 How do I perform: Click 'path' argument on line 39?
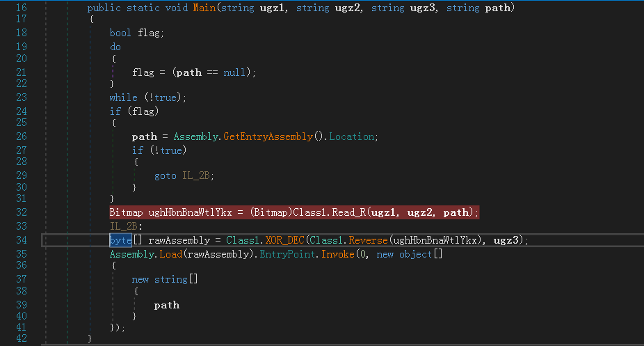point(166,306)
